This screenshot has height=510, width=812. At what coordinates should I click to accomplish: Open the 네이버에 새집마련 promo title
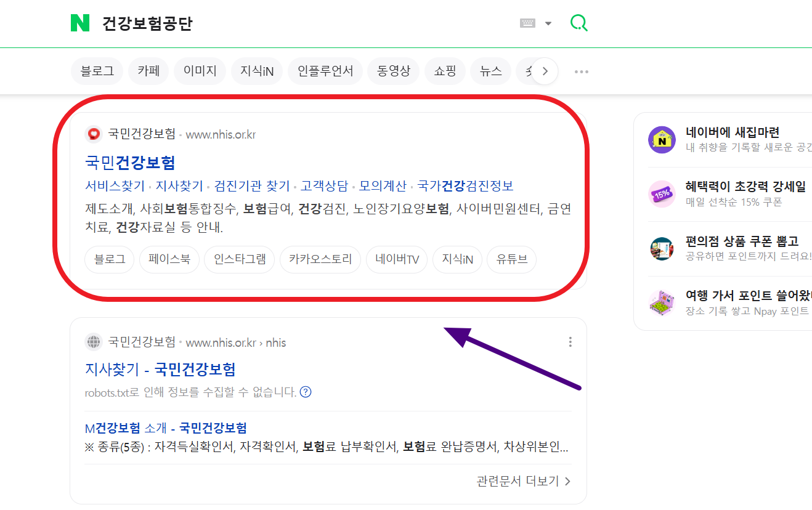[x=733, y=132]
